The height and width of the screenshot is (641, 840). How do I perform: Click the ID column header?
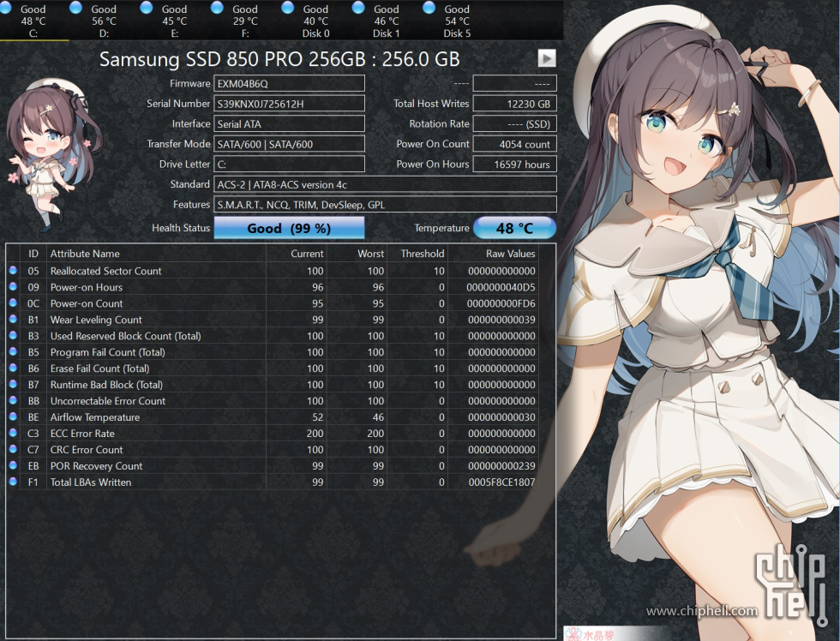(x=33, y=254)
